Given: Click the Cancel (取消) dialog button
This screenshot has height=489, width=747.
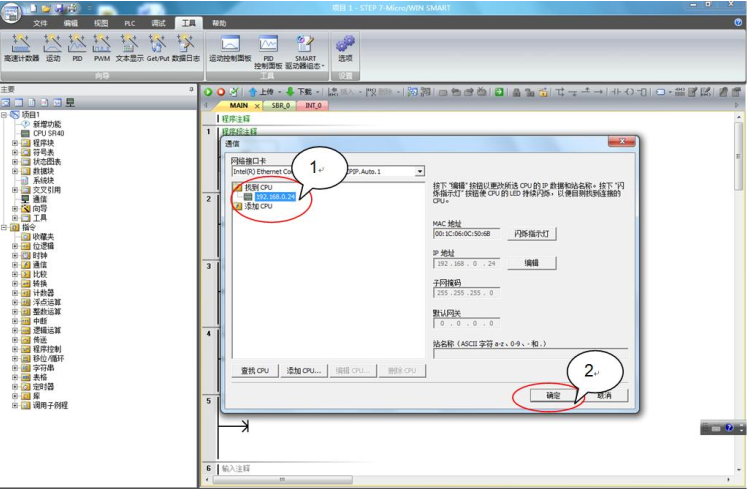Looking at the screenshot, I should tap(605, 395).
